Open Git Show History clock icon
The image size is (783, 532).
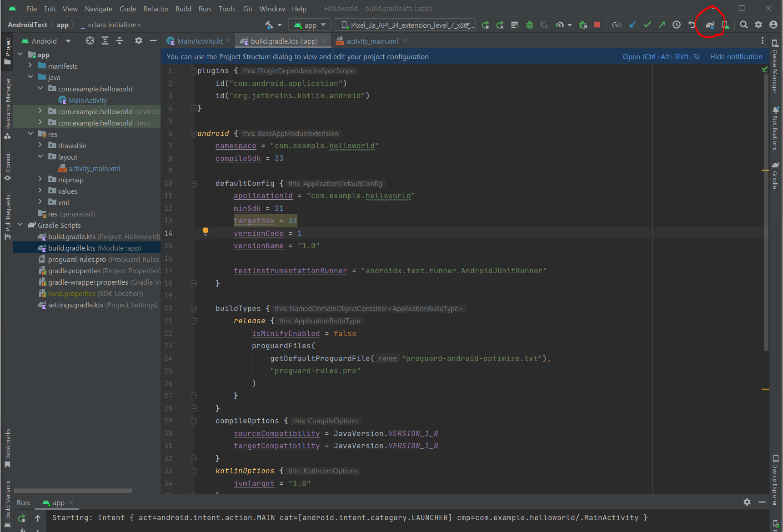pos(677,25)
